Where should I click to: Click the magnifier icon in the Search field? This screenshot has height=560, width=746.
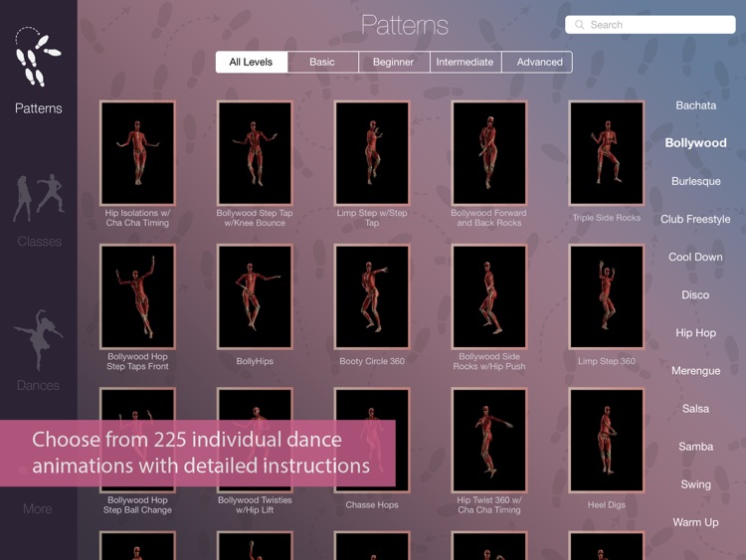579,25
